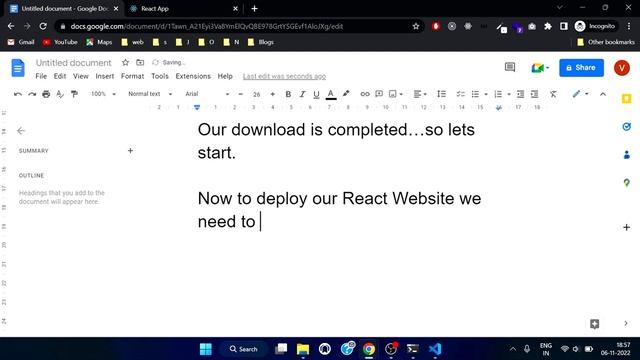Open the Normal text styles dropdown
The width and height of the screenshot is (640, 360).
click(x=150, y=94)
